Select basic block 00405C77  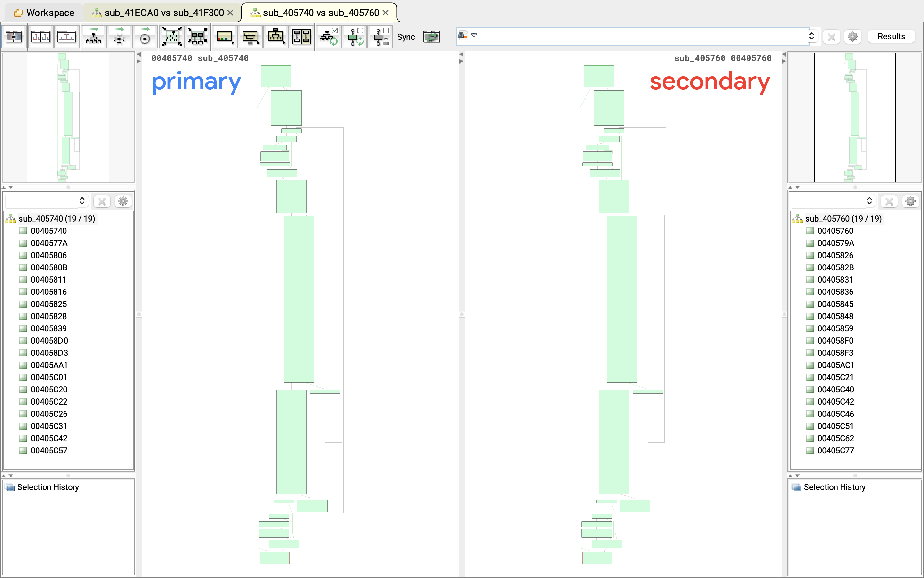coord(836,450)
